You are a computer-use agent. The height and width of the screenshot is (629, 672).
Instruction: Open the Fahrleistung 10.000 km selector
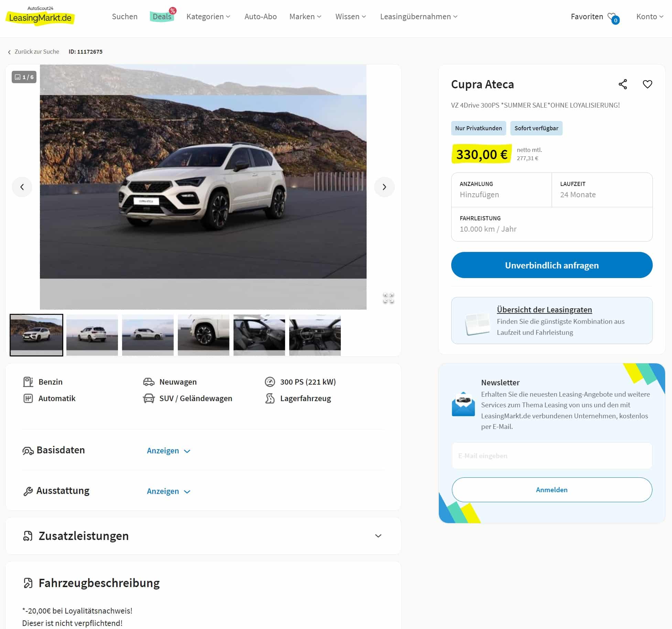pos(552,224)
